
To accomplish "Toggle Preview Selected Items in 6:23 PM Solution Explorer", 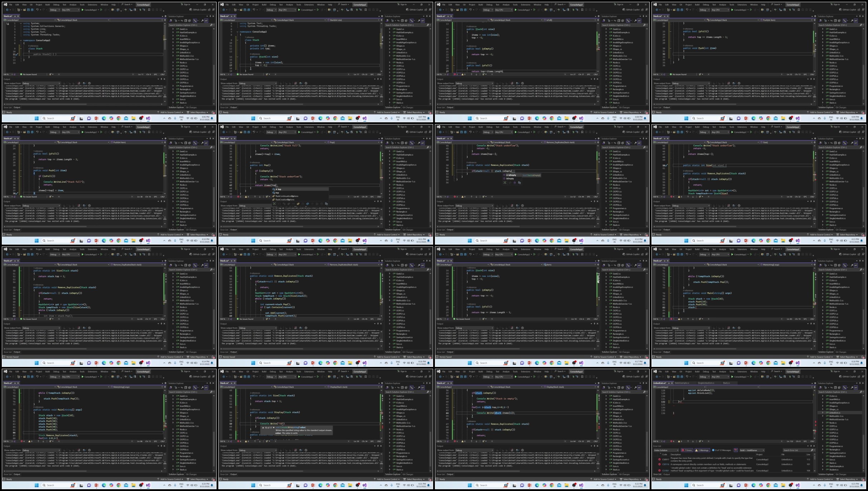I will point(856,388).
